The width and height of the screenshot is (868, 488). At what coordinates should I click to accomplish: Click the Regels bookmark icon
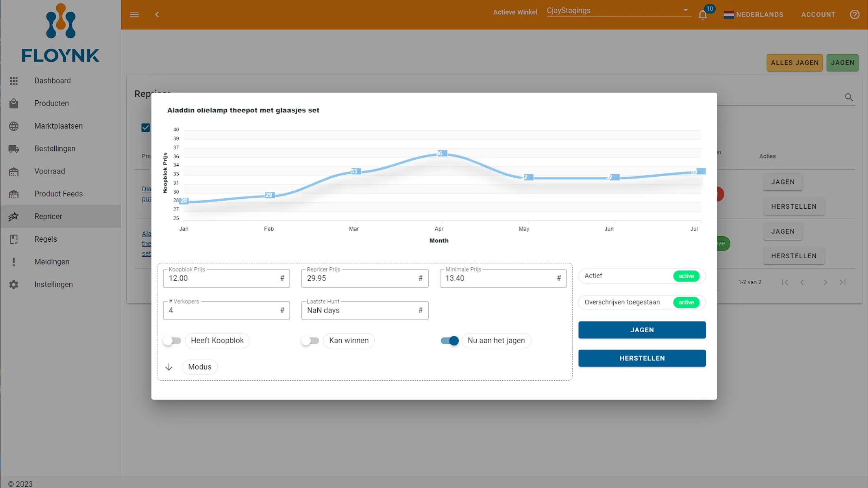14,239
